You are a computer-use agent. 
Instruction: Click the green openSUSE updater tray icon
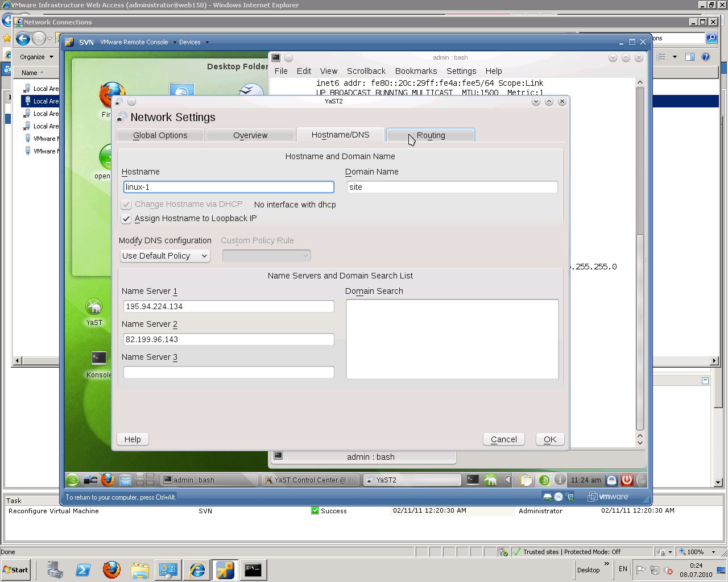coord(544,480)
